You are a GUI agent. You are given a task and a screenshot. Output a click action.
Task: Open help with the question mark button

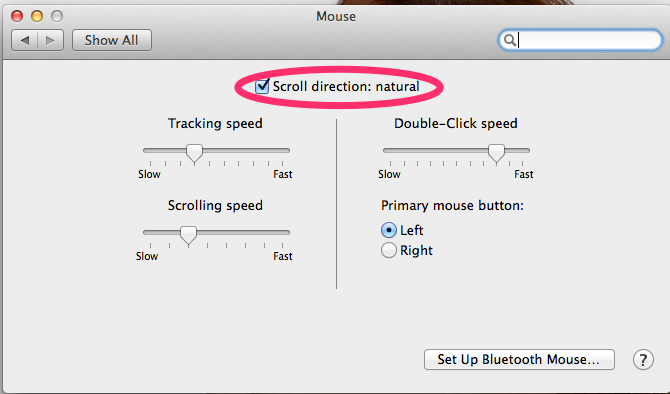pyautogui.click(x=643, y=359)
